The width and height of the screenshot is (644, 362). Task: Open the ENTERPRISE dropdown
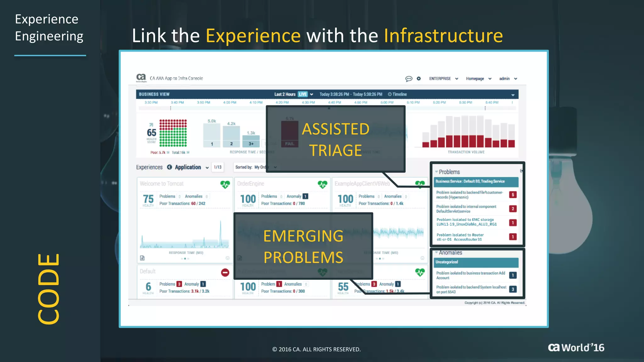point(443,79)
